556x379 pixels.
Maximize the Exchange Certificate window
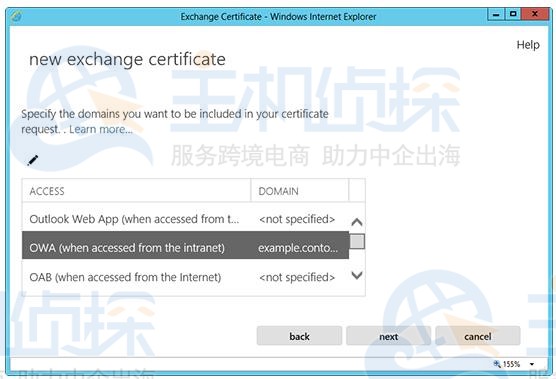click(513, 15)
